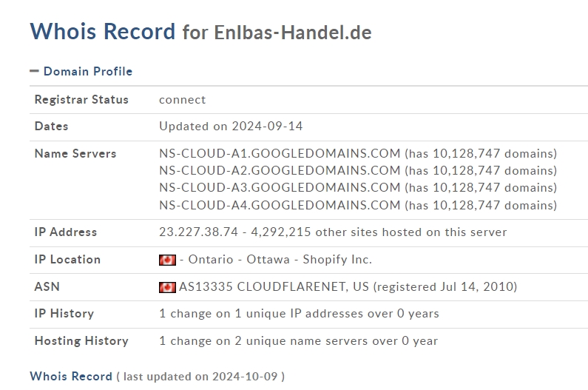Click Ontario - Ottawa - Shopify Inc. text
The height and width of the screenshot is (390, 588).
pyautogui.click(x=280, y=259)
